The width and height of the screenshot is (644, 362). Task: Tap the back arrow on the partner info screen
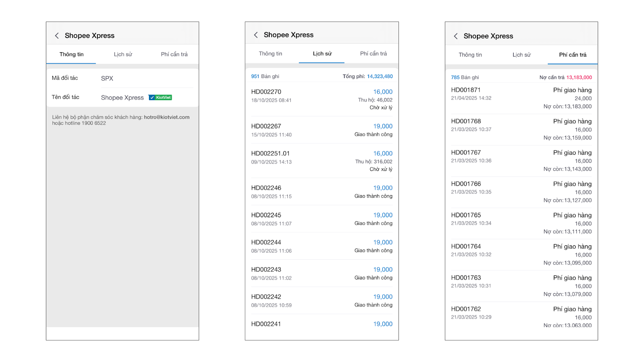click(x=57, y=36)
